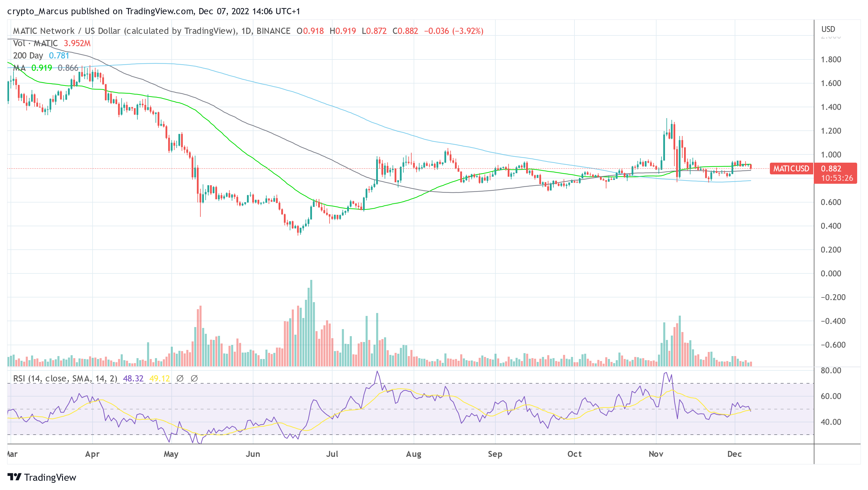Click the 1.800 price axis label
The height and width of the screenshot is (490, 868).
(831, 60)
